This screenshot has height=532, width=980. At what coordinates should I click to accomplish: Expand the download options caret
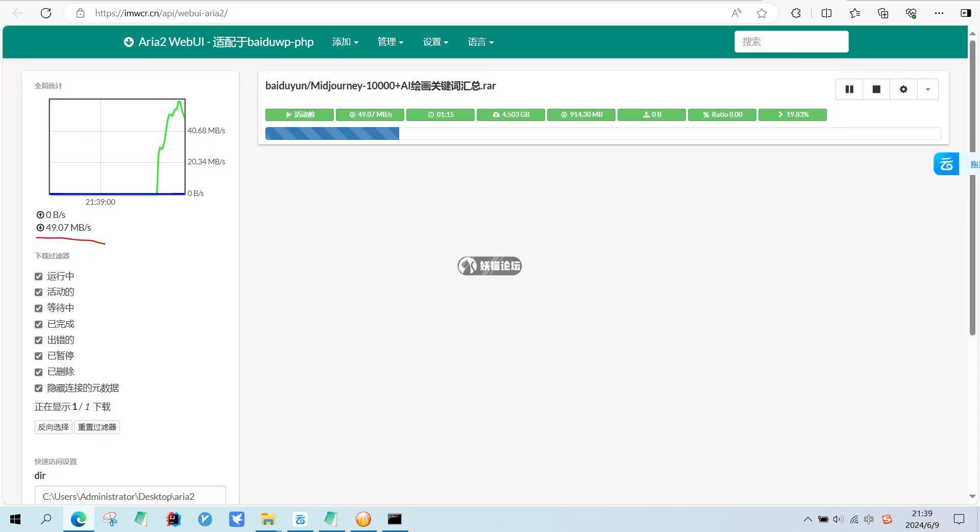point(927,89)
